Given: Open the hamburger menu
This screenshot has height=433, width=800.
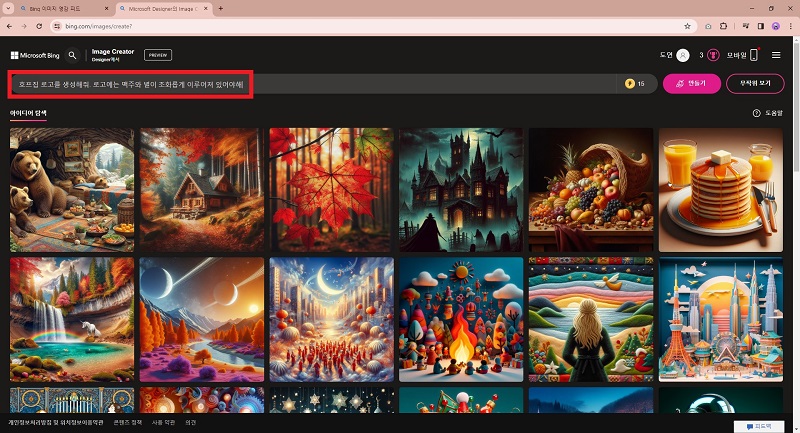Looking at the screenshot, I should (x=776, y=55).
